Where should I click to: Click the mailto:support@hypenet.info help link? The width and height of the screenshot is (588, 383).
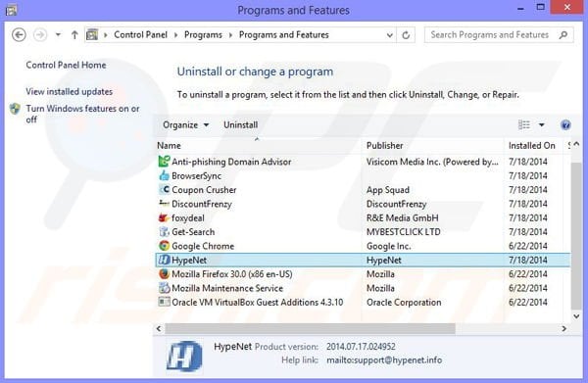coord(384,360)
